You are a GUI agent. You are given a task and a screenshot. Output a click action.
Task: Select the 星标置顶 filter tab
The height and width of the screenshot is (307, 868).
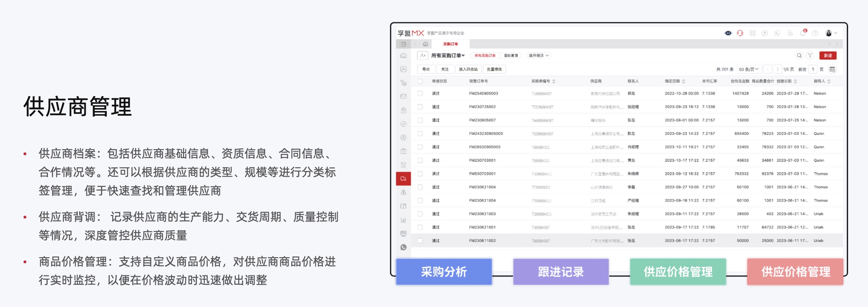tap(511, 56)
